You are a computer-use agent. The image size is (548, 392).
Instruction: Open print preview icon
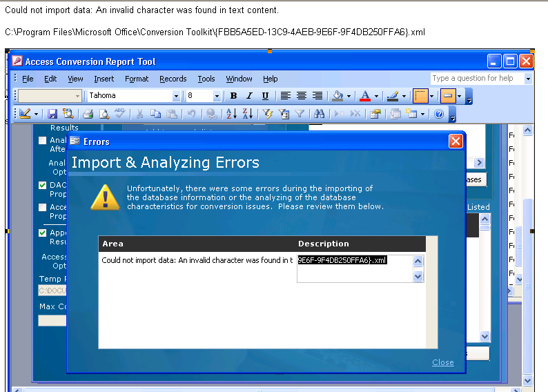tap(104, 114)
